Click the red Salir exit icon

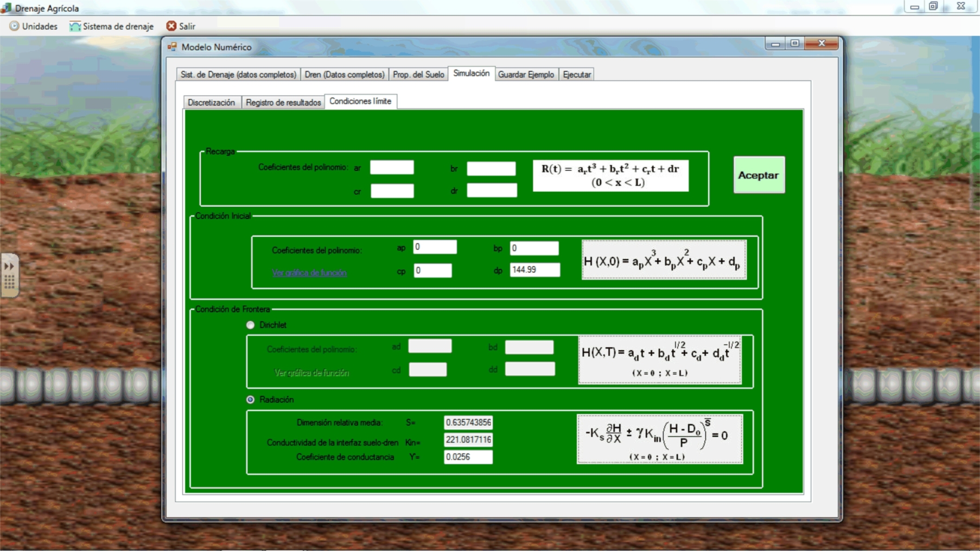coord(171,26)
